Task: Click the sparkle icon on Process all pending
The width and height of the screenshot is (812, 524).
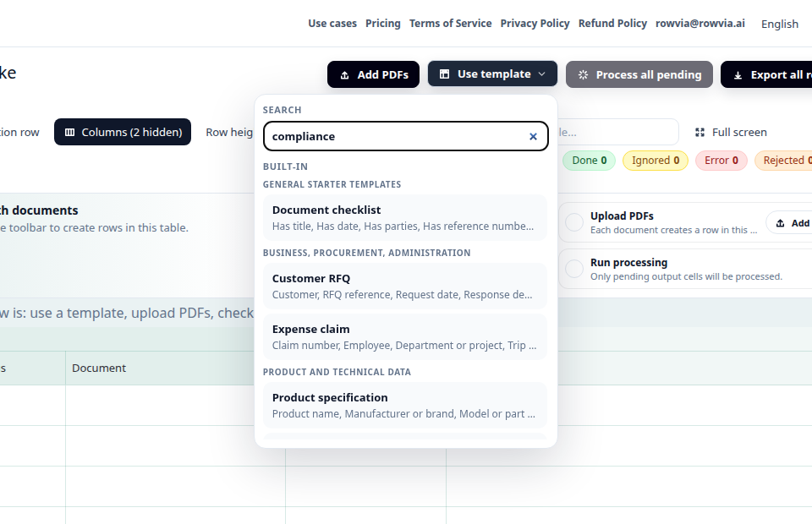Action: pos(583,75)
